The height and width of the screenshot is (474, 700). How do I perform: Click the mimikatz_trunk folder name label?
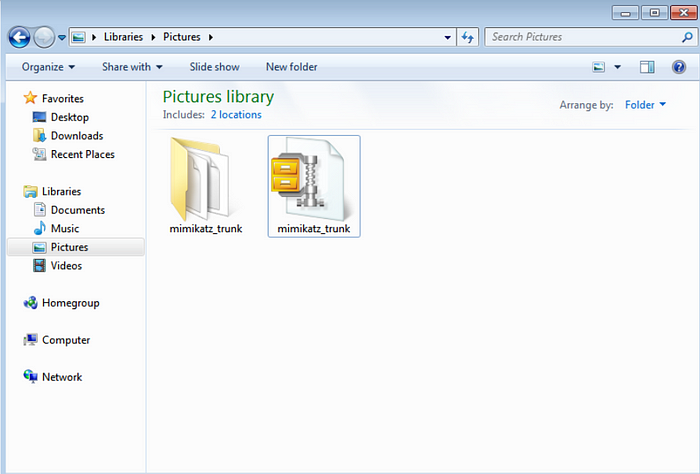tap(206, 229)
